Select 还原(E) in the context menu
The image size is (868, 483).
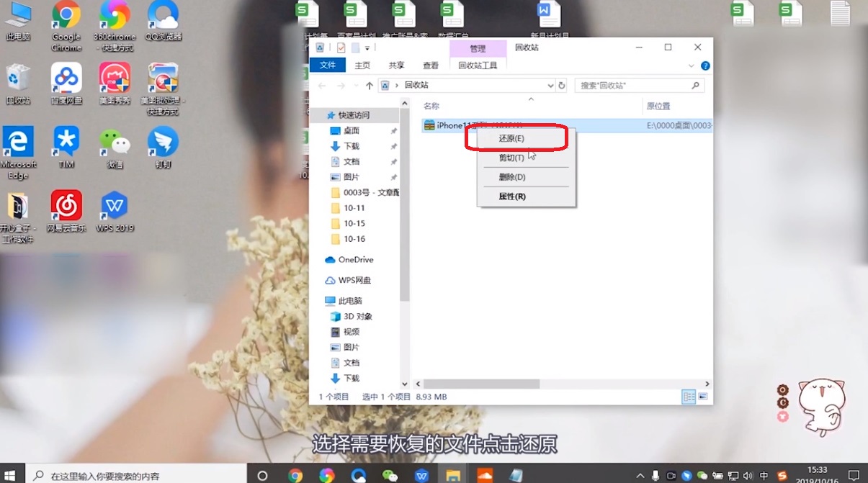(x=511, y=138)
